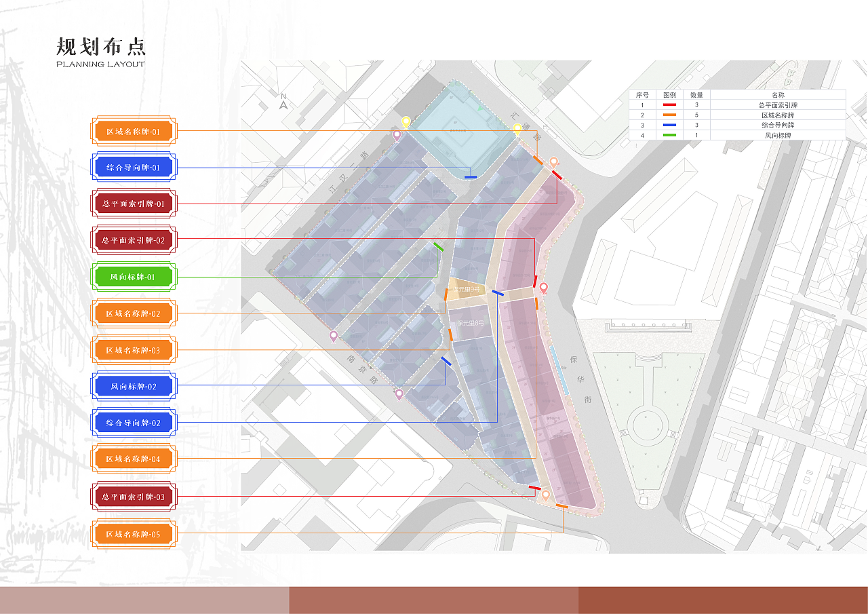This screenshot has width=868, height=614.
Task: Click the yellow pin above the purple pin
Action: tap(406, 122)
